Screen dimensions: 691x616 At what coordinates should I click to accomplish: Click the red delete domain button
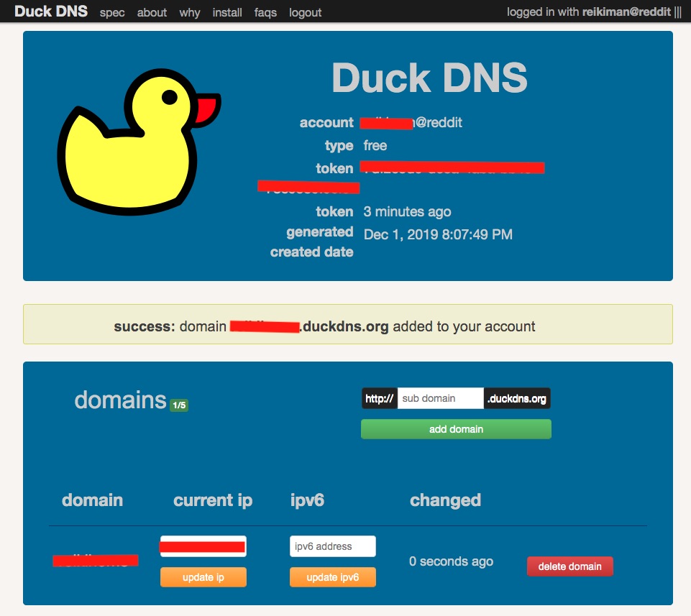(x=569, y=566)
